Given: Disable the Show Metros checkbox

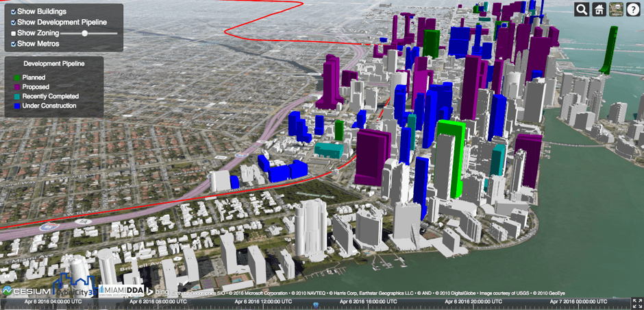Looking at the screenshot, I should pyautogui.click(x=14, y=44).
